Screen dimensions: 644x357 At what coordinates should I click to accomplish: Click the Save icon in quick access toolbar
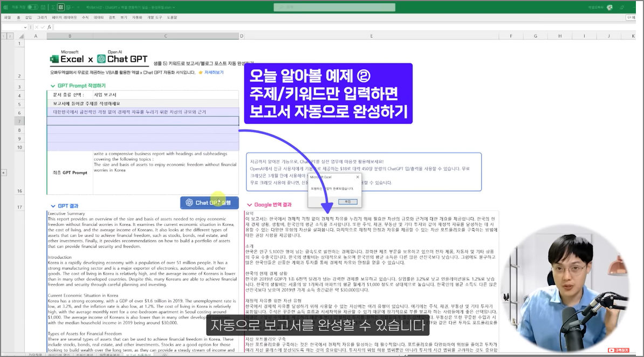(43, 8)
